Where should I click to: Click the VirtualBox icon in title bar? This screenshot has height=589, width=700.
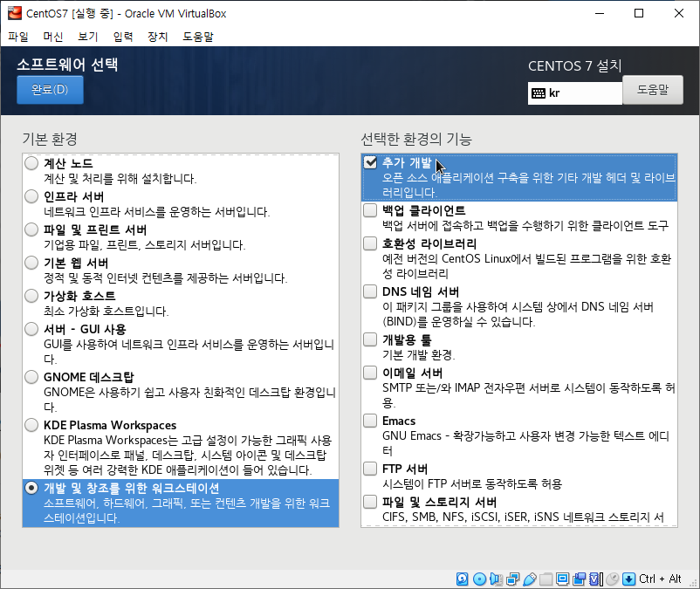click(x=15, y=13)
